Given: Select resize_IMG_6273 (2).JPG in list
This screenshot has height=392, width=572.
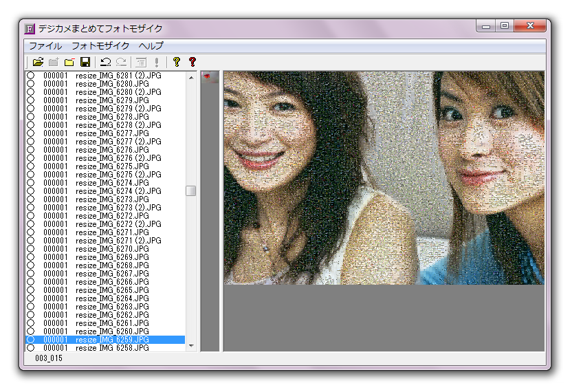Looking at the screenshot, I should click(105, 208).
